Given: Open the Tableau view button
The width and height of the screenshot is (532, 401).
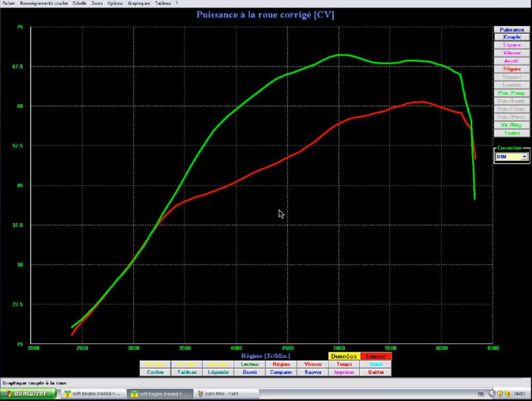Looking at the screenshot, I should click(187, 372).
